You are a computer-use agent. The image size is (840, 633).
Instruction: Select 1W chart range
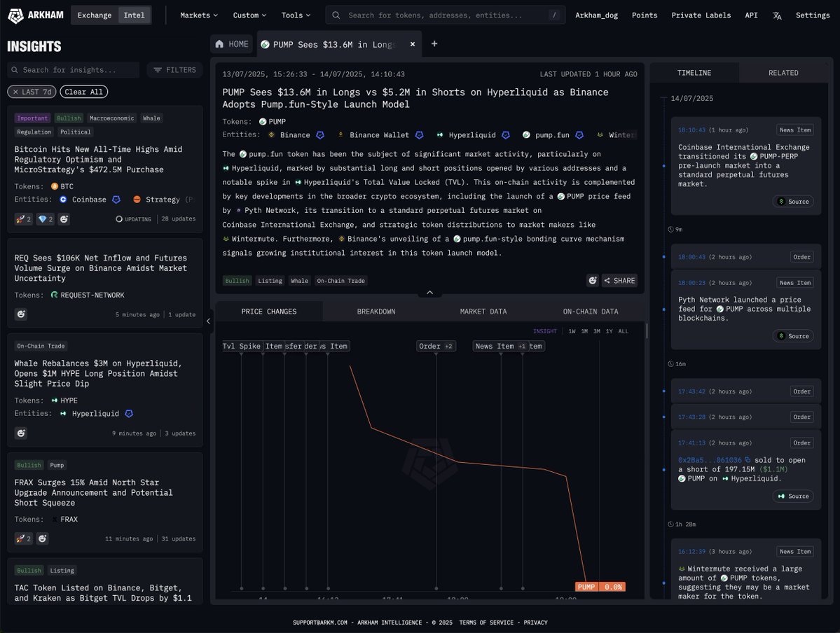pyautogui.click(x=572, y=331)
